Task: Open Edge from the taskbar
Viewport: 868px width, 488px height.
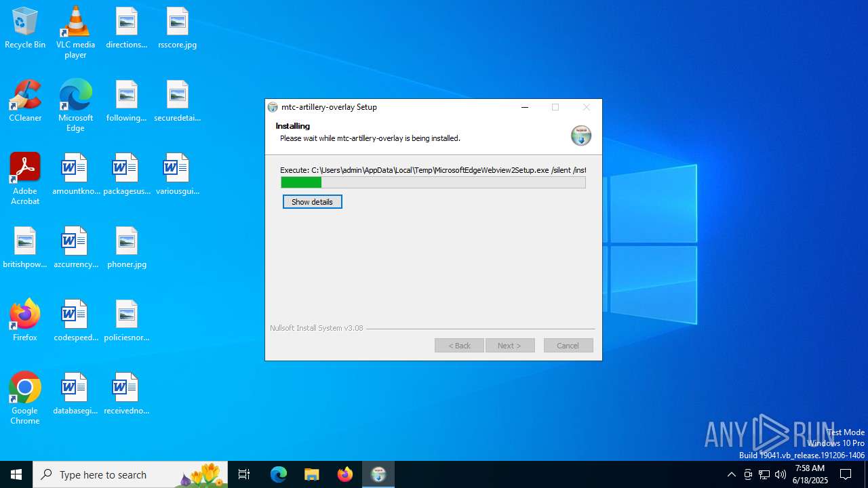Action: click(279, 474)
